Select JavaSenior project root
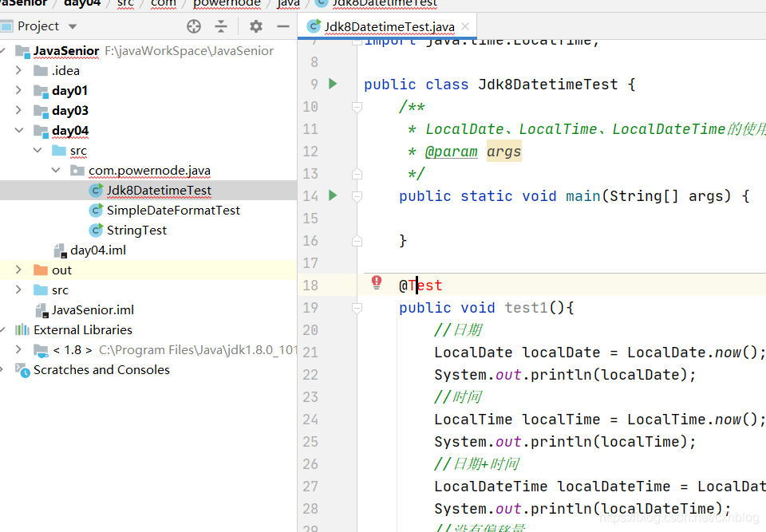Screen dimensions: 766x532 coord(66,51)
